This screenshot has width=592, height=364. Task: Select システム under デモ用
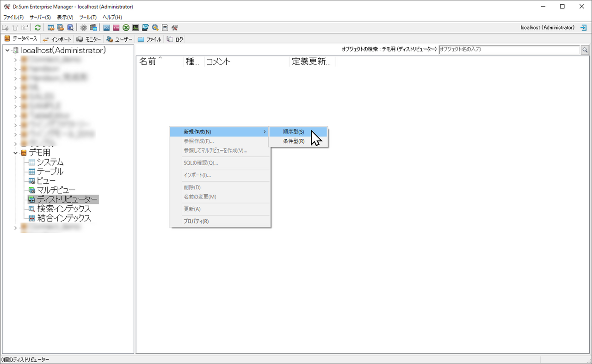pos(50,162)
